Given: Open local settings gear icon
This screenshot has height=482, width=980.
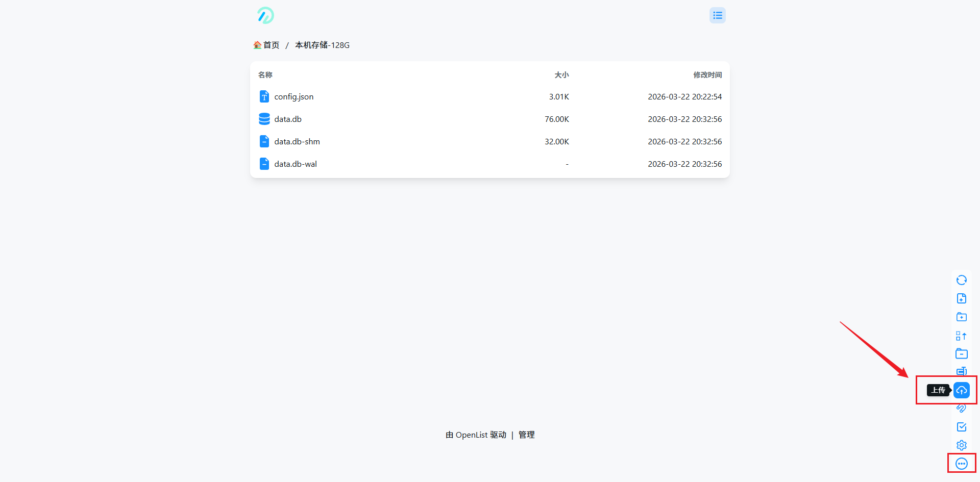Looking at the screenshot, I should (x=961, y=445).
